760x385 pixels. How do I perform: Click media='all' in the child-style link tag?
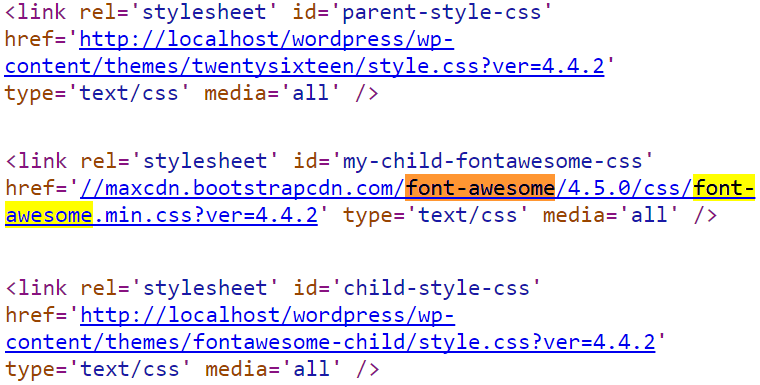click(x=273, y=369)
